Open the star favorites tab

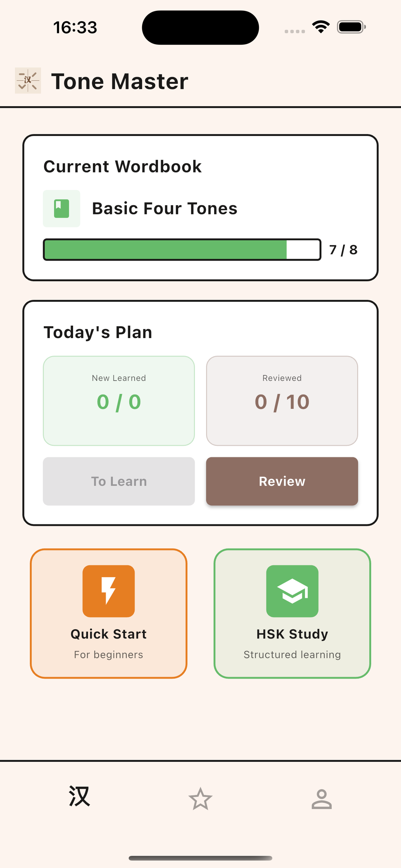pyautogui.click(x=200, y=799)
